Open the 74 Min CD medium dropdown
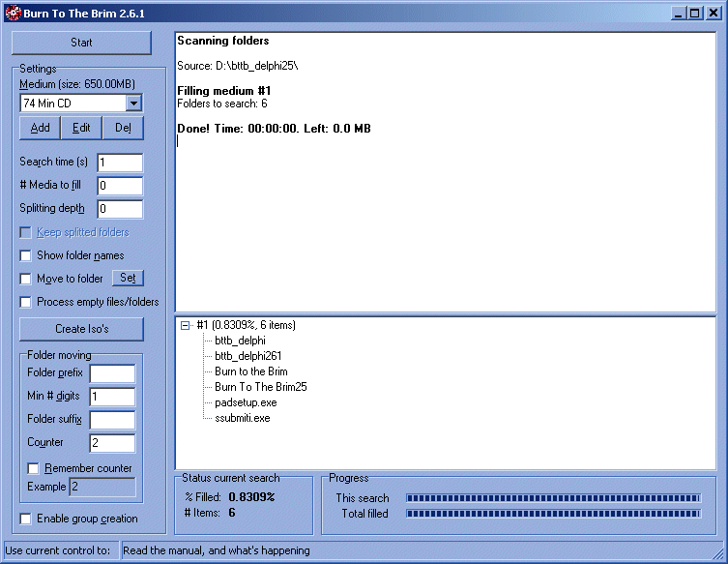Image resolution: width=728 pixels, height=564 pixels. pyautogui.click(x=133, y=104)
